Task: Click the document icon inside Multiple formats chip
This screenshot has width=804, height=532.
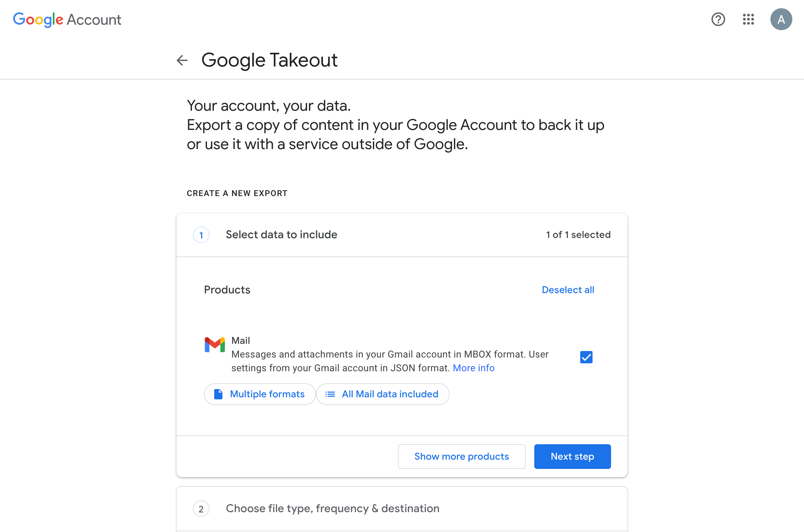Action: point(218,394)
